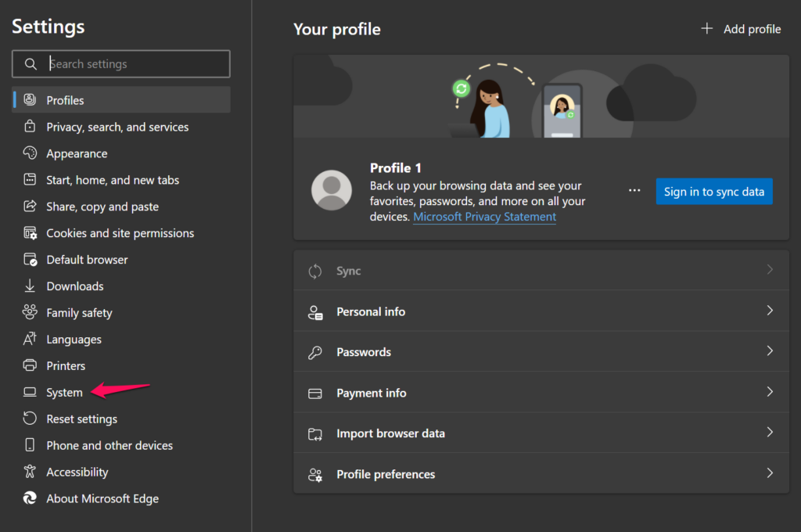Click the Default browser icon
801x532 pixels.
pos(31,260)
